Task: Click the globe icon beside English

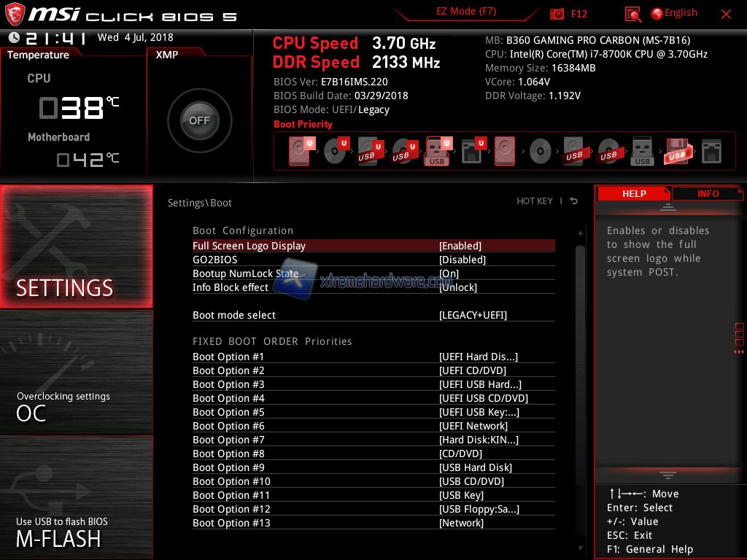Action: [x=657, y=13]
